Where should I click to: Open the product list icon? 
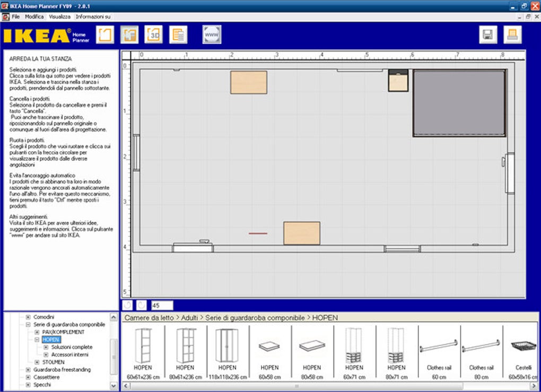(178, 35)
